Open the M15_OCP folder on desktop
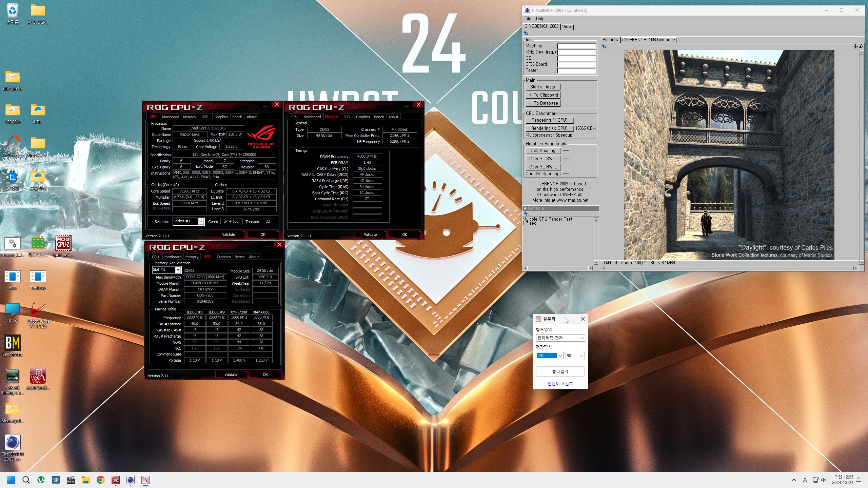Screen dimensions: 868x488 coord(38,14)
